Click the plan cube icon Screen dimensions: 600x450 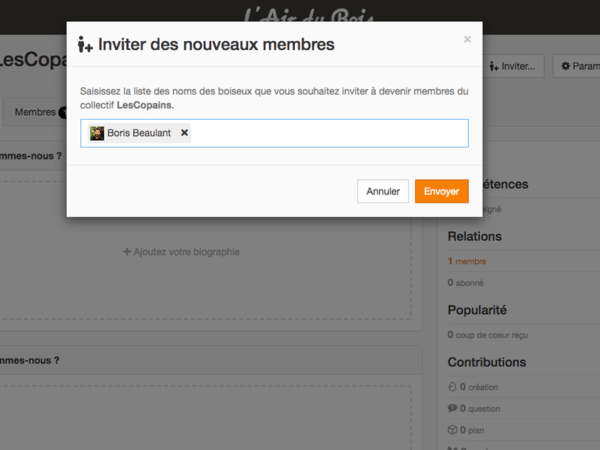click(452, 430)
